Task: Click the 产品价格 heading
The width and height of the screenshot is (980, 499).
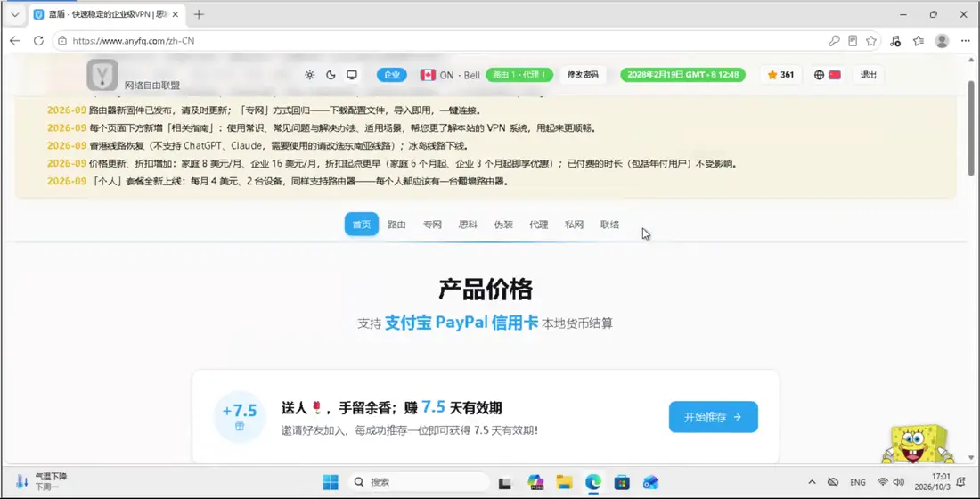Action: pyautogui.click(x=486, y=290)
